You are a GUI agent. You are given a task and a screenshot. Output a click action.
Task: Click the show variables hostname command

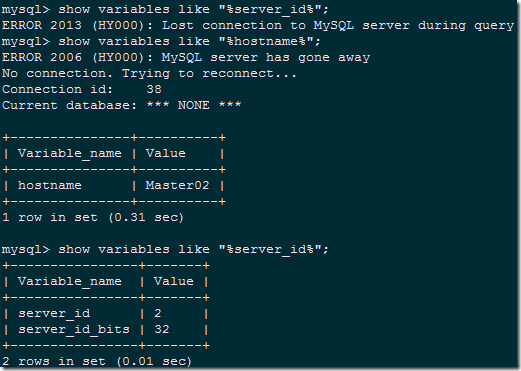pyautogui.click(x=161, y=42)
